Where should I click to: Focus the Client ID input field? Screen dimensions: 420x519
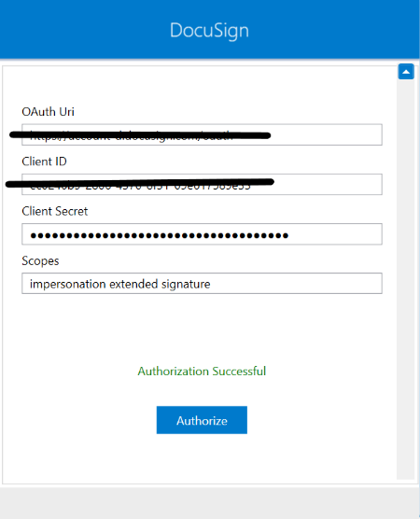point(202,185)
